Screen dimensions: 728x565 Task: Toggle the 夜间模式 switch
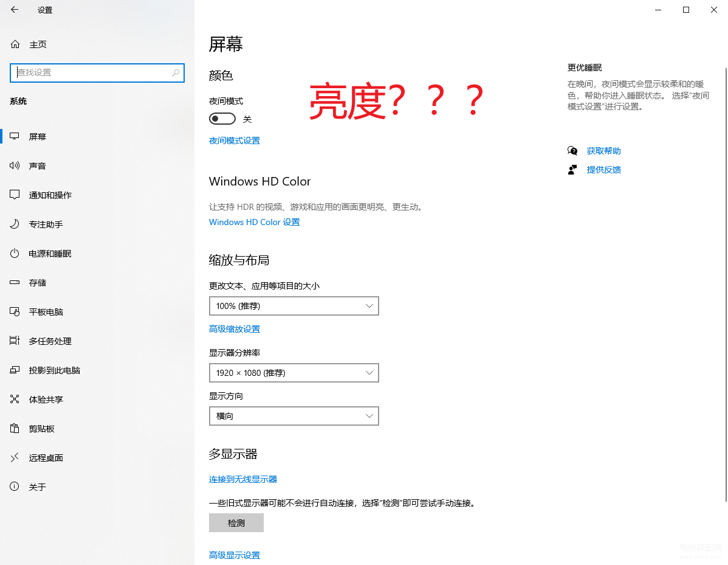click(x=222, y=119)
